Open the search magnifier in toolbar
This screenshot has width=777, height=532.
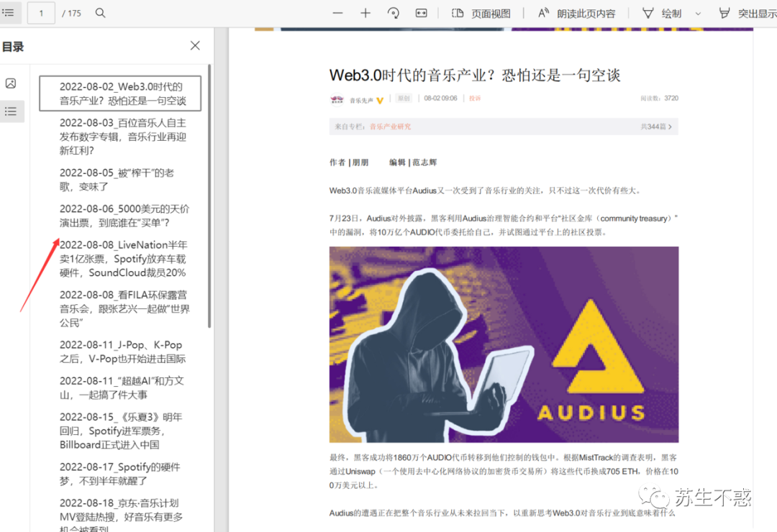100,13
